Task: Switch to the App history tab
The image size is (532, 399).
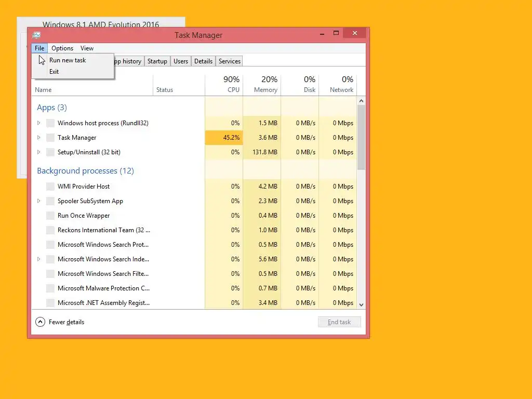Action: point(128,61)
